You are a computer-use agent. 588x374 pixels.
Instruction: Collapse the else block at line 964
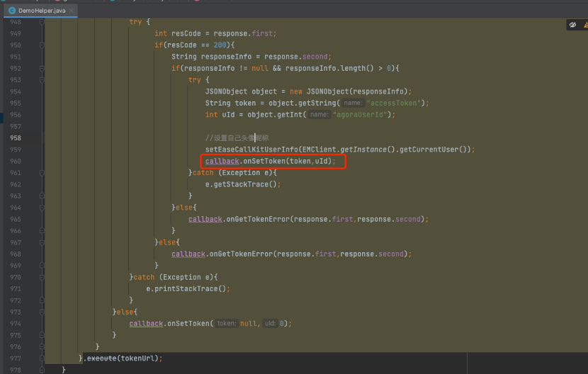point(42,208)
